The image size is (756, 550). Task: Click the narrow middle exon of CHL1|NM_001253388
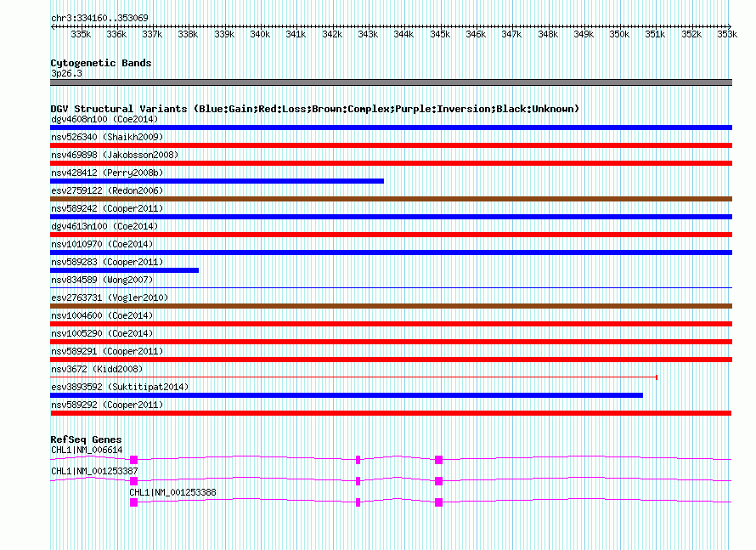click(x=358, y=502)
